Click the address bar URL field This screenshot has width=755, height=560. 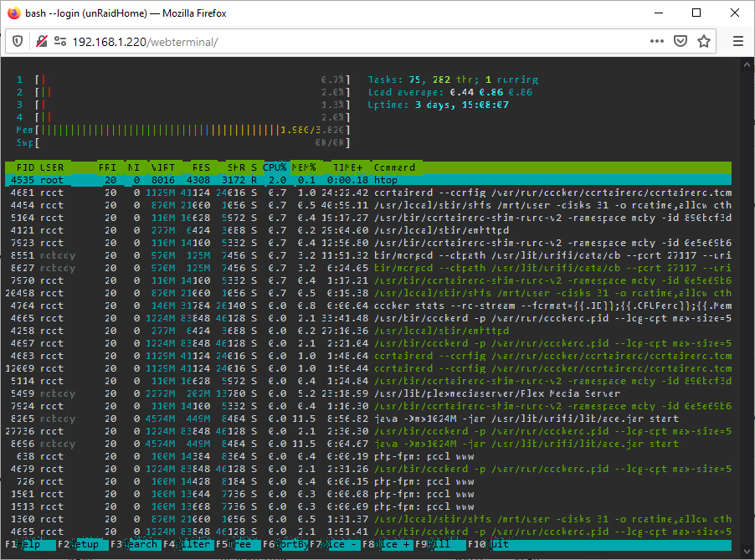(337, 42)
